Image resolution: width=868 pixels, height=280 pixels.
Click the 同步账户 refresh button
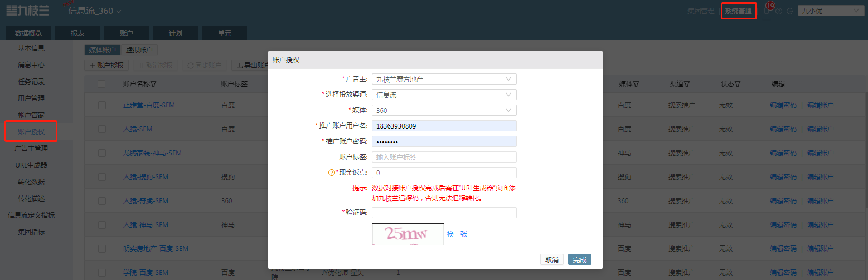click(205, 66)
